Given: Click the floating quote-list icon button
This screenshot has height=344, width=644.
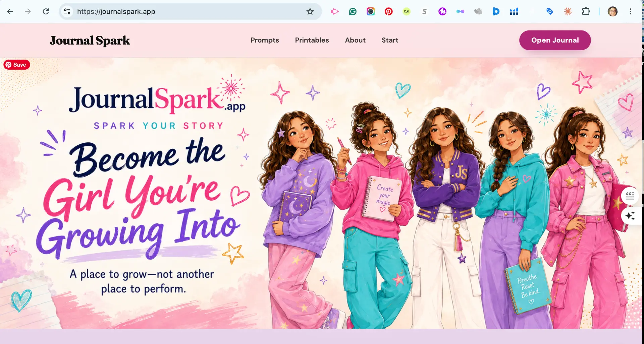Looking at the screenshot, I should tap(630, 196).
